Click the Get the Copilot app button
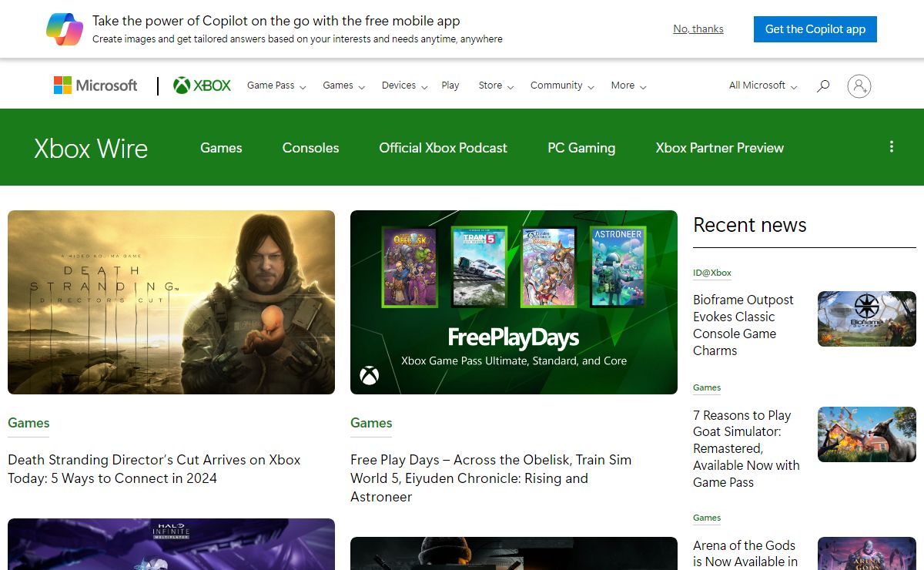This screenshot has height=570, width=924. coord(815,29)
